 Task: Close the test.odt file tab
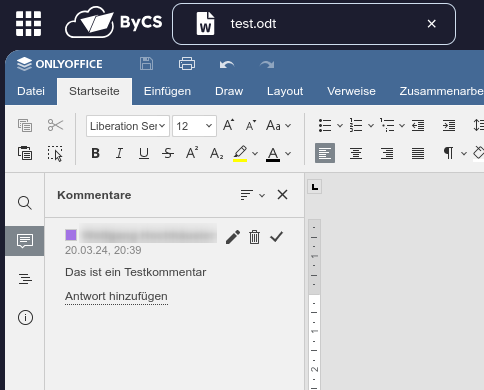(432, 24)
